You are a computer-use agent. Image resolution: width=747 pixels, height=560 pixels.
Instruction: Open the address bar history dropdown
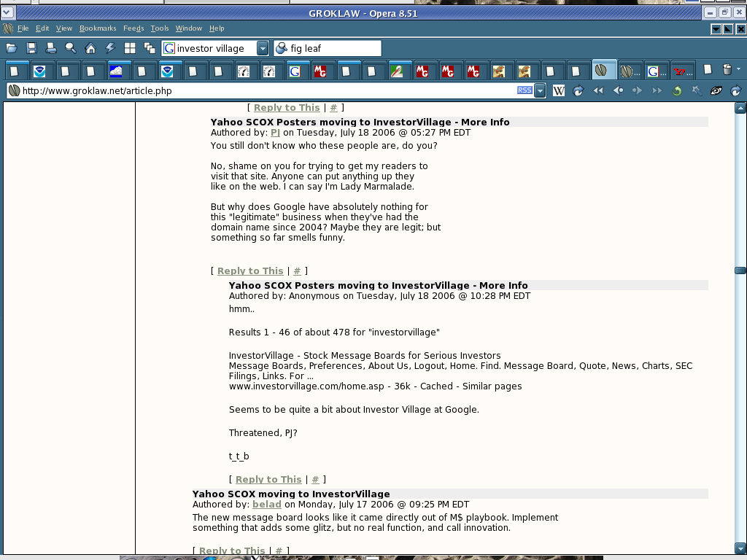(540, 90)
